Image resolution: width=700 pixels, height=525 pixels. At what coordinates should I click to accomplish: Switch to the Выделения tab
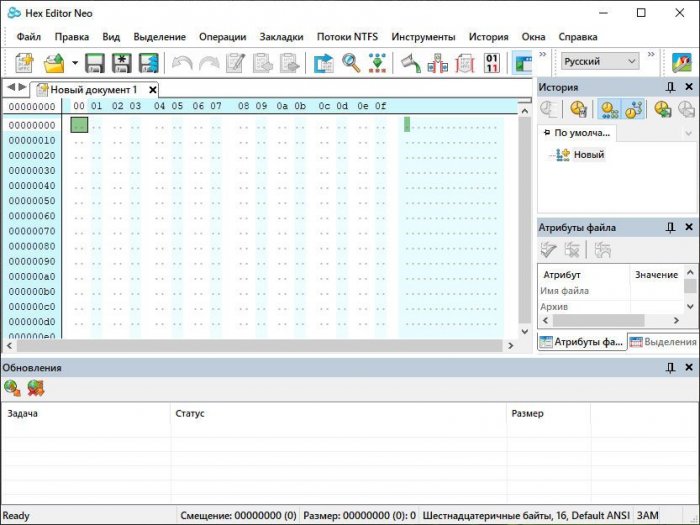[x=662, y=342]
